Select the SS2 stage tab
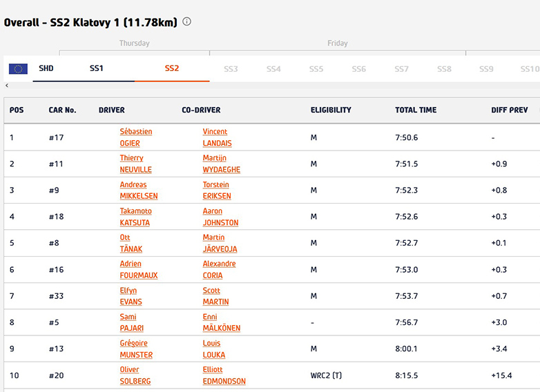The width and height of the screenshot is (540, 392). click(172, 69)
